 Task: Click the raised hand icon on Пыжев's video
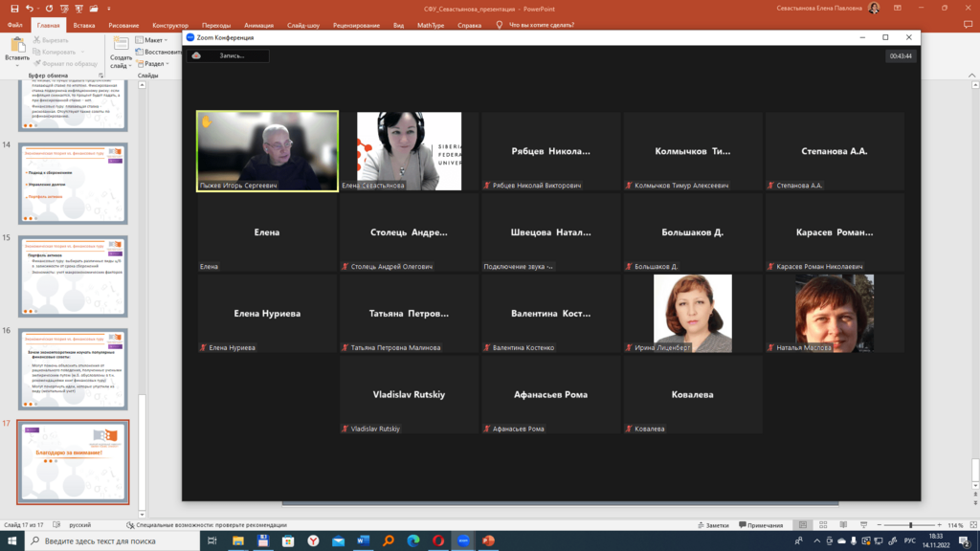click(207, 121)
